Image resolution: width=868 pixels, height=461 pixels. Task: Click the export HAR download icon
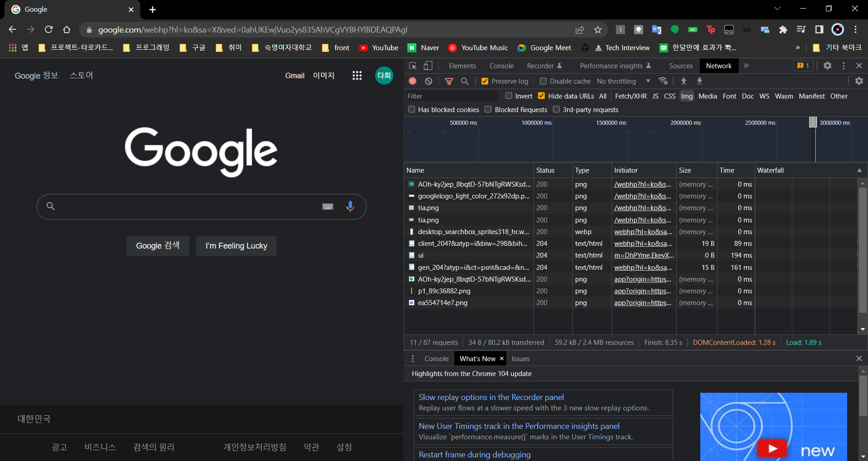[699, 81]
